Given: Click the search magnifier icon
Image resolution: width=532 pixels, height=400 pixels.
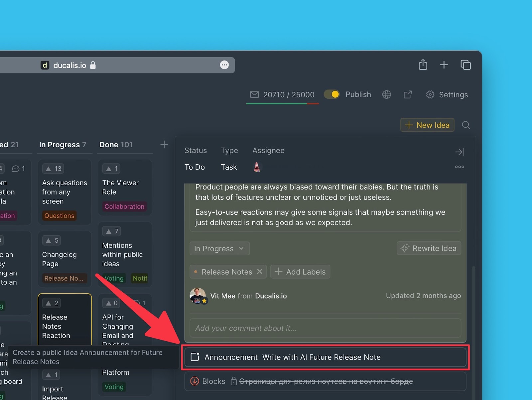Looking at the screenshot, I should click(x=466, y=125).
